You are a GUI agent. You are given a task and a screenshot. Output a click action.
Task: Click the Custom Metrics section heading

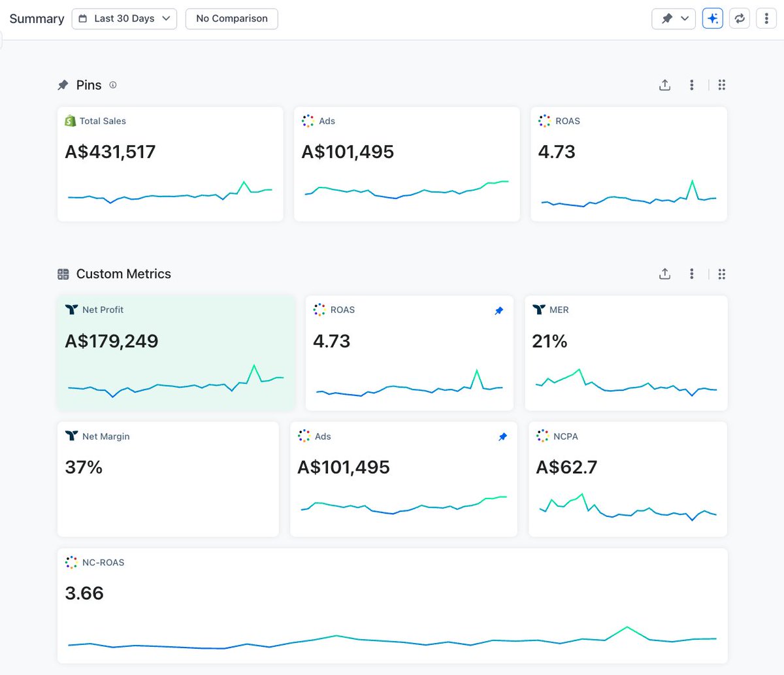point(123,274)
